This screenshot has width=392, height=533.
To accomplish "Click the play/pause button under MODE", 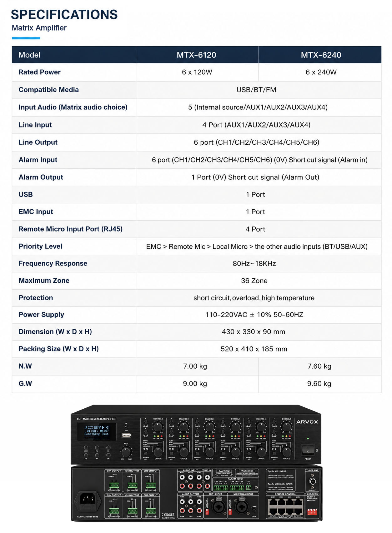I will pyautogui.click(x=86, y=455).
